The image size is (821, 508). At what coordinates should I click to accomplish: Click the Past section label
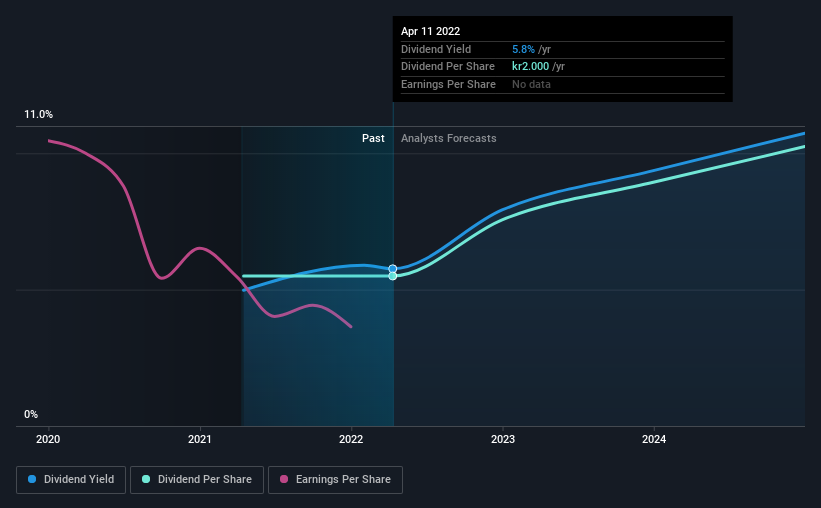[x=373, y=138]
